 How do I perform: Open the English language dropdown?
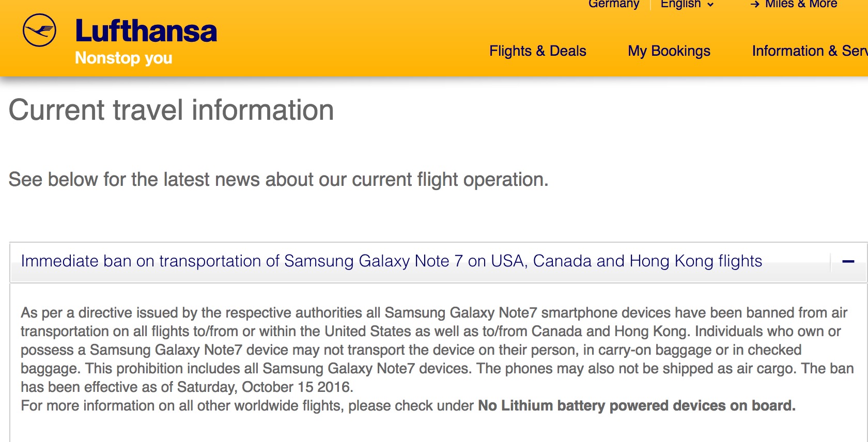coord(687,4)
